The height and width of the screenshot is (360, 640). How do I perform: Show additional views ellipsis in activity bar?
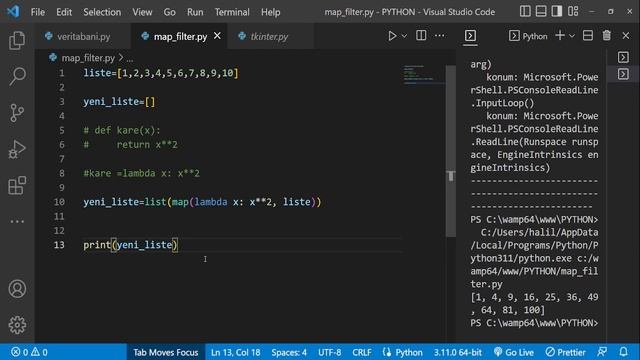[17, 221]
